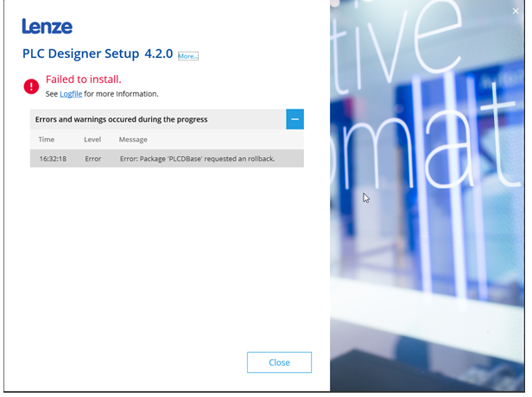Click 'Errors and warnings occured' header text
The image size is (532, 397).
click(x=121, y=119)
